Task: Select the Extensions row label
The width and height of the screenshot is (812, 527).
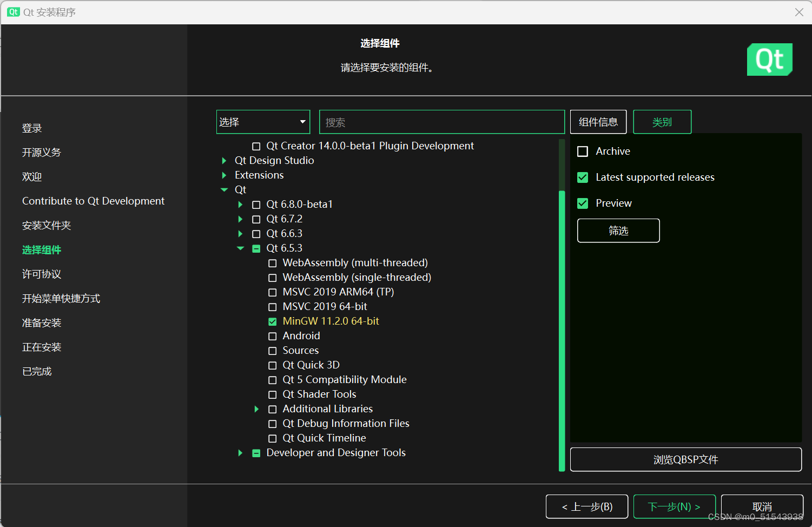Action: point(259,175)
